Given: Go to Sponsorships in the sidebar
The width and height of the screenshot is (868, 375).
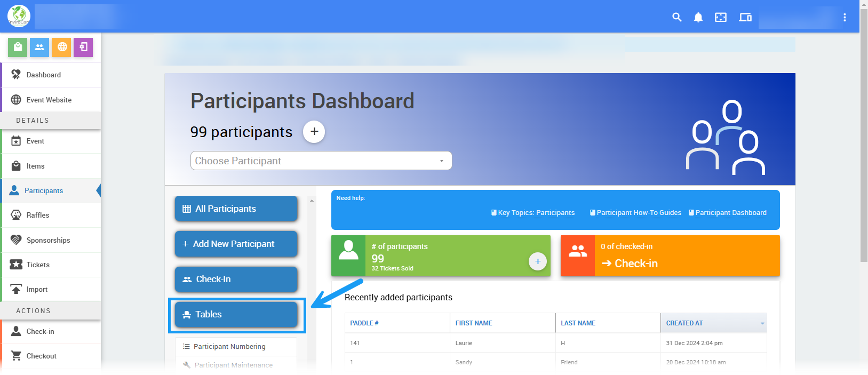Looking at the screenshot, I should 48,240.
